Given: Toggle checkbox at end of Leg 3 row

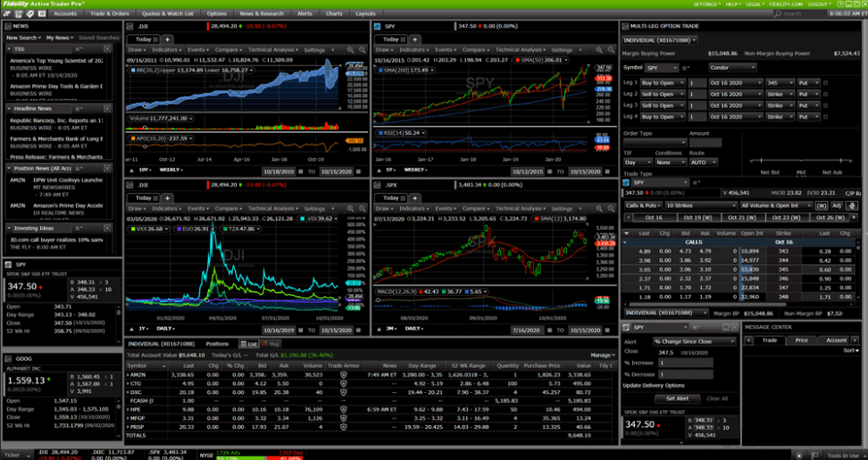Looking at the screenshot, I should coord(826,105).
